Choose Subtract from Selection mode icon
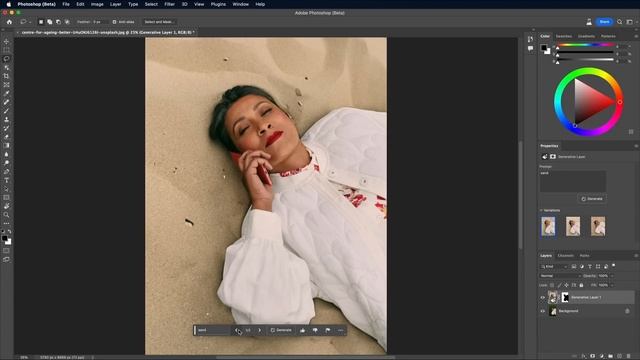Image resolution: width=640 pixels, height=360 pixels. [58, 22]
